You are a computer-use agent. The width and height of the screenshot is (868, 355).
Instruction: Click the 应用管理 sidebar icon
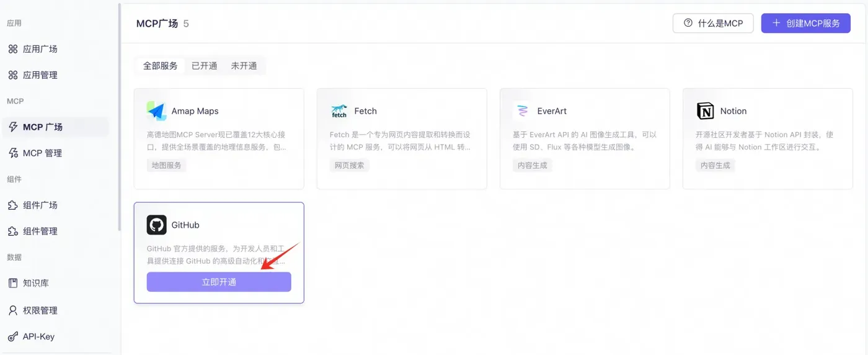coord(12,75)
